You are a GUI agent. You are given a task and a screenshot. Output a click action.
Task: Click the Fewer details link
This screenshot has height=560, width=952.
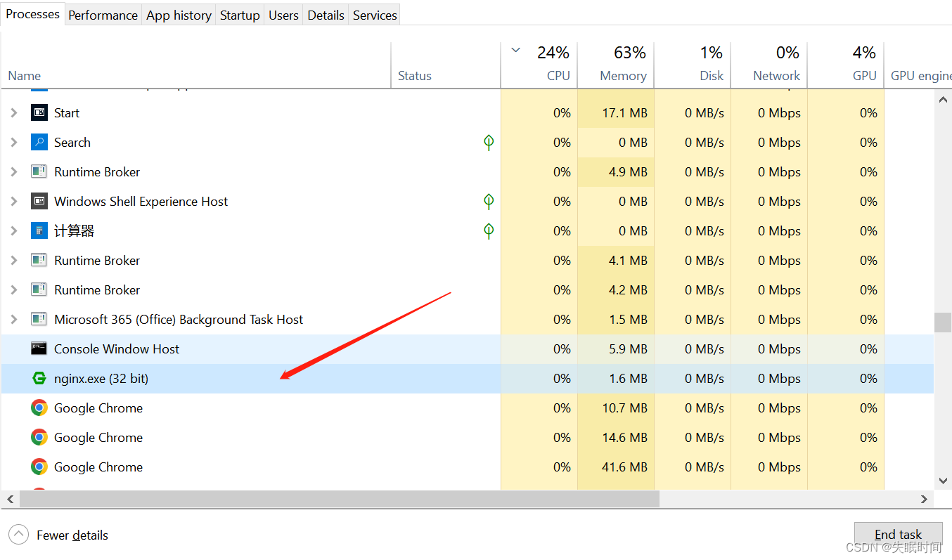[x=72, y=535]
